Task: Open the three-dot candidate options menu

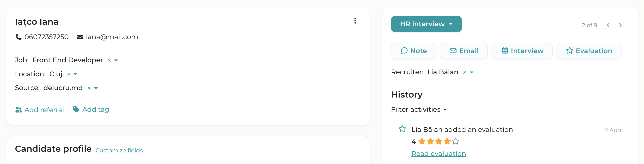Action: 355,21
